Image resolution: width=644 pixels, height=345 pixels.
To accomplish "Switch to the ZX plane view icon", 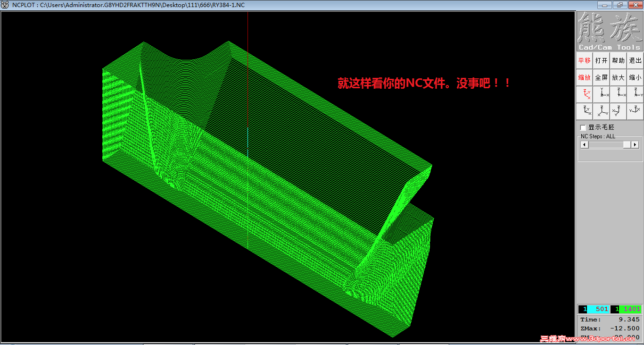I will pyautogui.click(x=619, y=94).
